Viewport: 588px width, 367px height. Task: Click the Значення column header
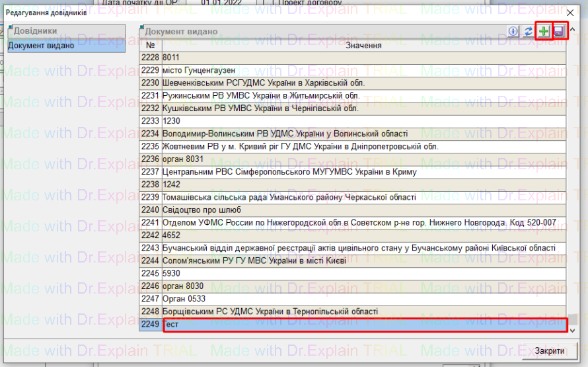pos(363,45)
